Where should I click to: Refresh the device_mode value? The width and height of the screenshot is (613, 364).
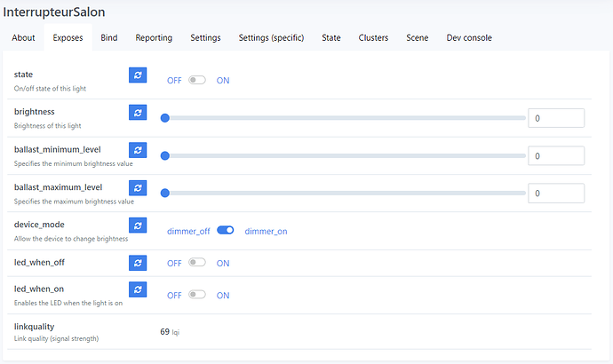click(138, 226)
